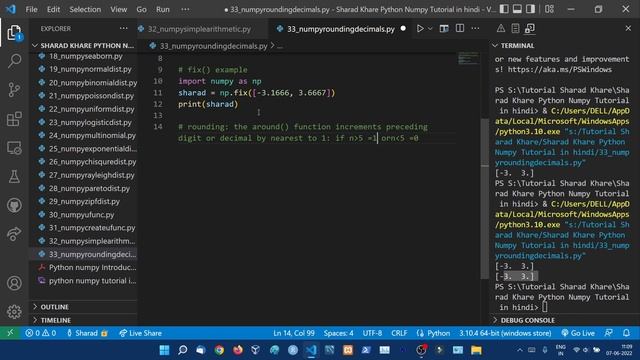Collapse the SHARAD KHARE PYTHON folder section
Screen dimensions: 640x360
(83, 45)
